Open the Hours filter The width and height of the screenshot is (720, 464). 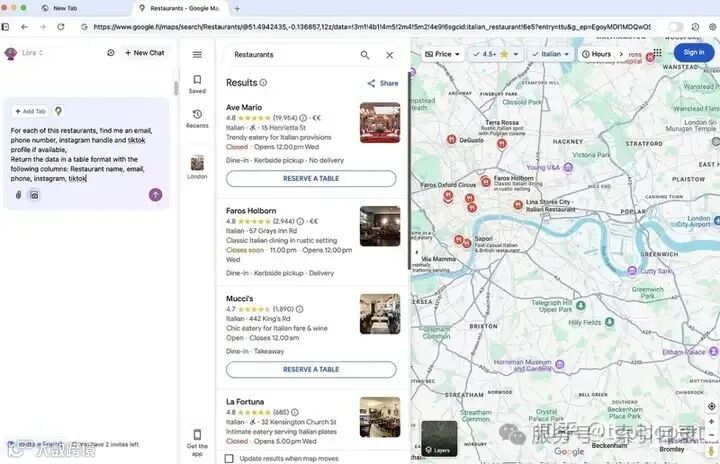(x=596, y=54)
